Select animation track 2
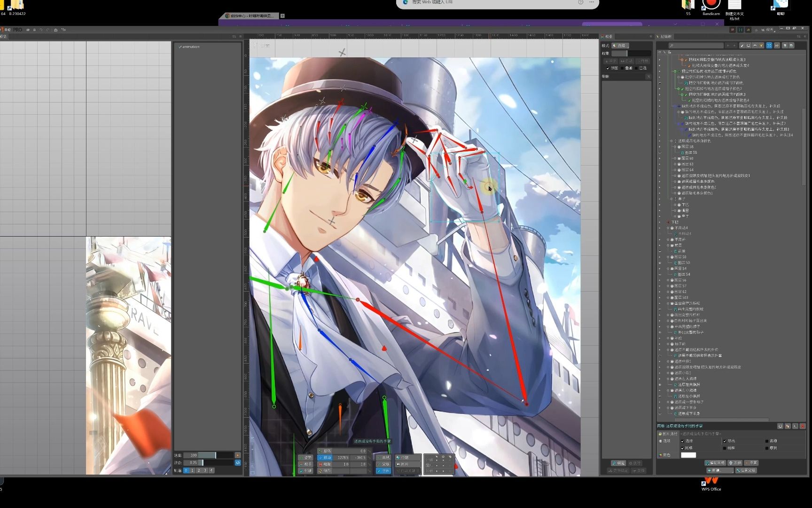The width and height of the screenshot is (812, 508). (x=199, y=470)
